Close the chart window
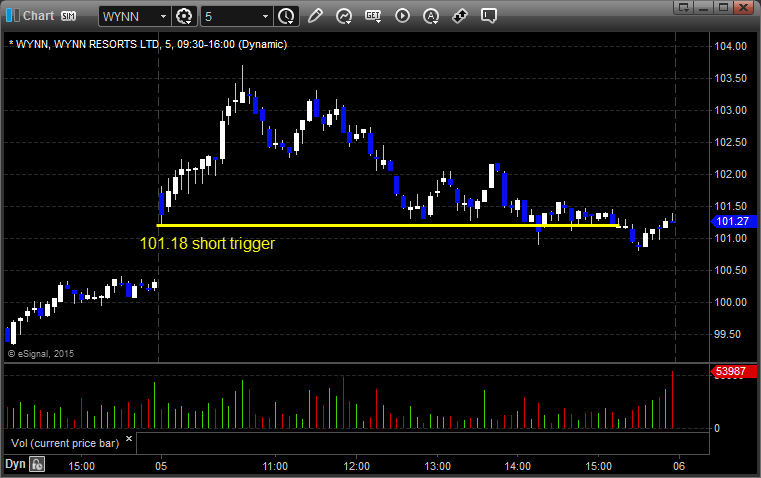Image resolution: width=761 pixels, height=478 pixels. [x=744, y=7]
